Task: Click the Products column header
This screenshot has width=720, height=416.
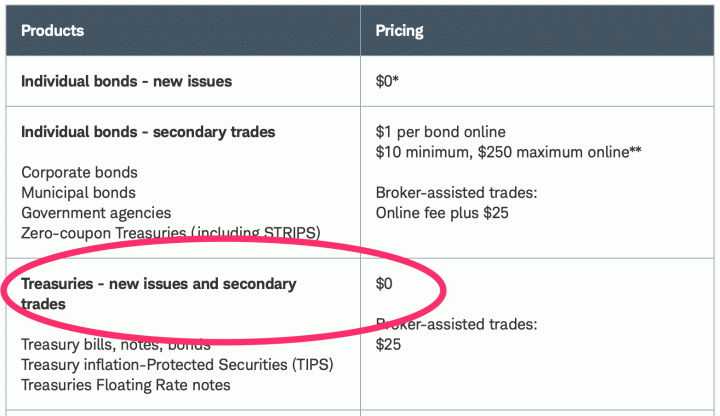Action: pos(52,30)
